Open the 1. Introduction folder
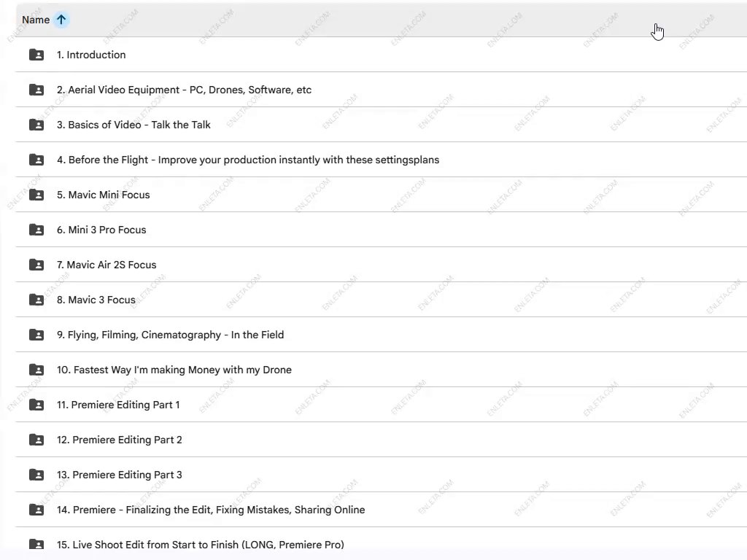Viewport: 747px width, 560px height. coord(91,55)
